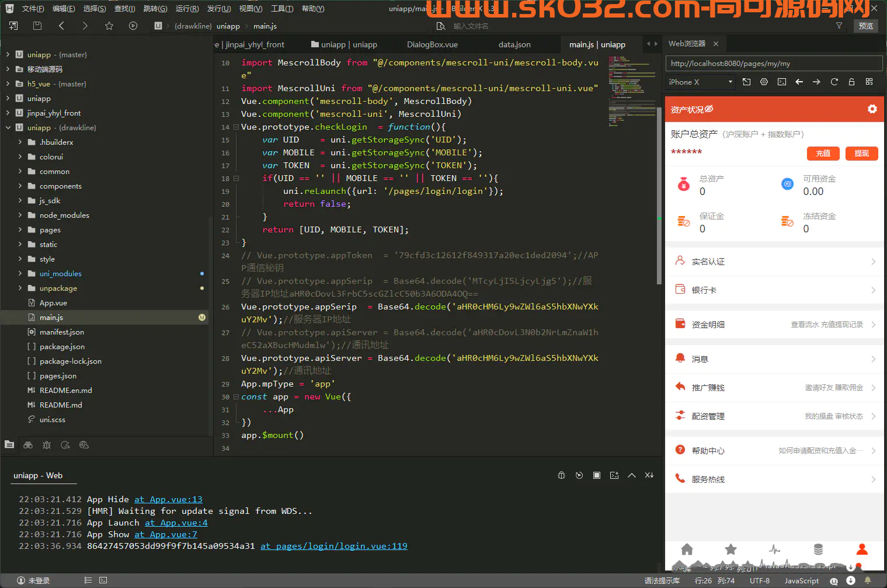
Task: Click the new terminal icon in console
Action: (614, 475)
